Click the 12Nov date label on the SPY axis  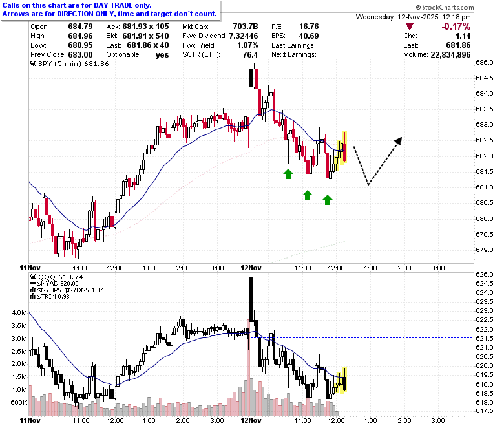251,268
